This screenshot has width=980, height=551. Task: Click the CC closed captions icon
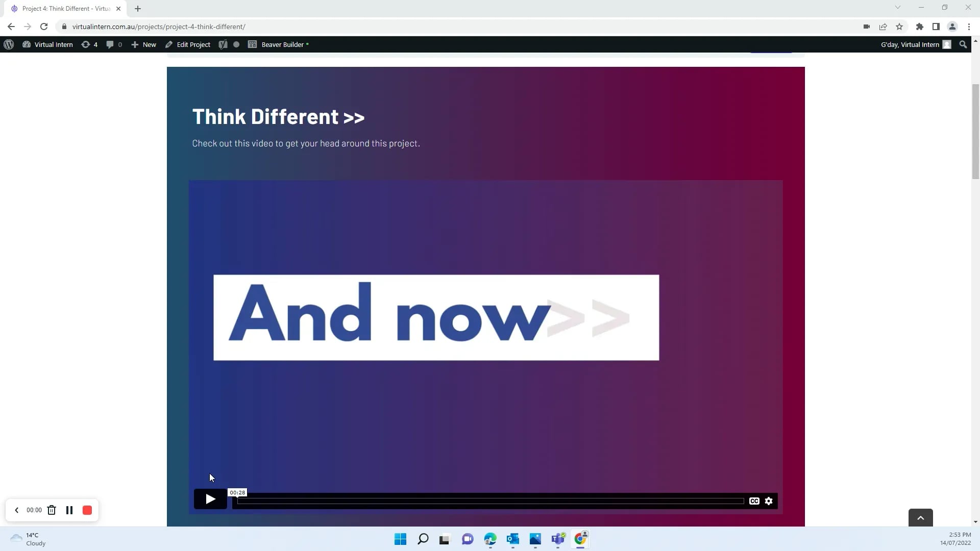[754, 500]
